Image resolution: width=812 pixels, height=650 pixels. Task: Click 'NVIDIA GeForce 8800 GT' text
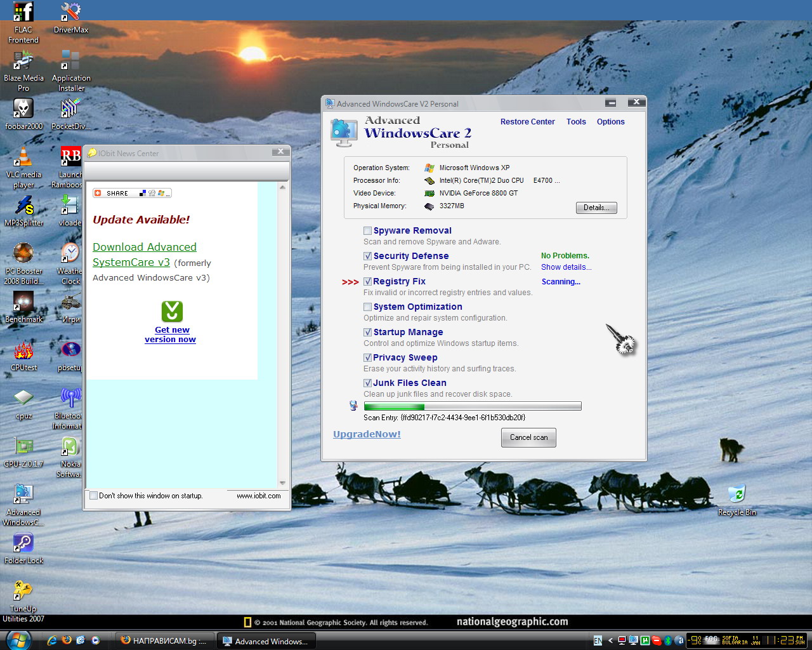point(478,193)
